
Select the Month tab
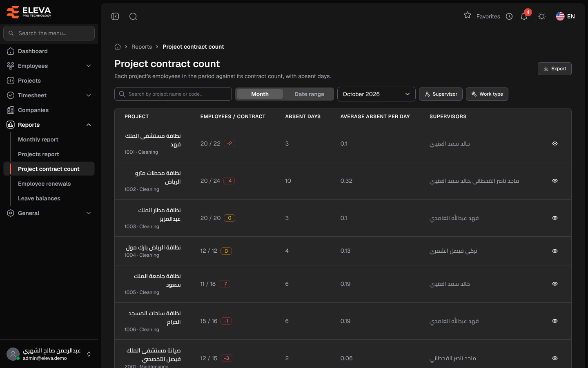click(x=260, y=94)
